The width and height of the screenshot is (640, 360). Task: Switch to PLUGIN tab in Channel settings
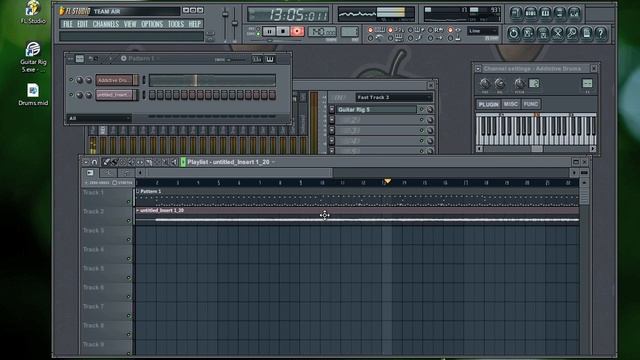(x=489, y=104)
